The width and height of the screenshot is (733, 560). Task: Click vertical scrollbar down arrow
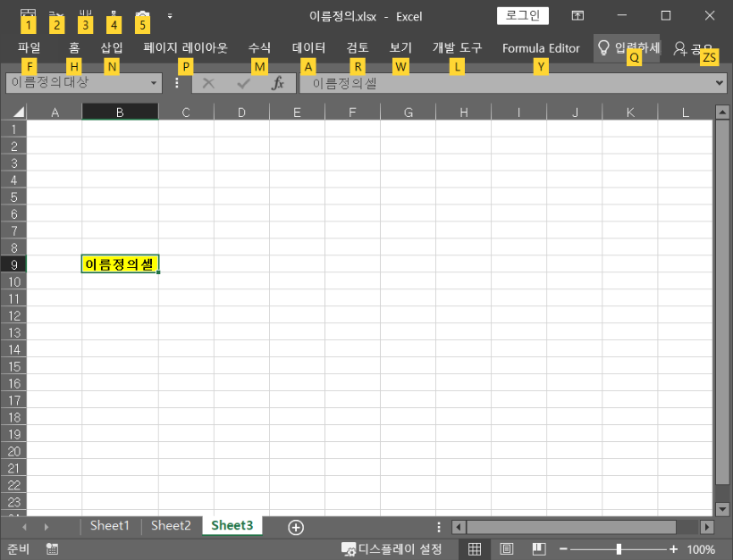coord(722,508)
